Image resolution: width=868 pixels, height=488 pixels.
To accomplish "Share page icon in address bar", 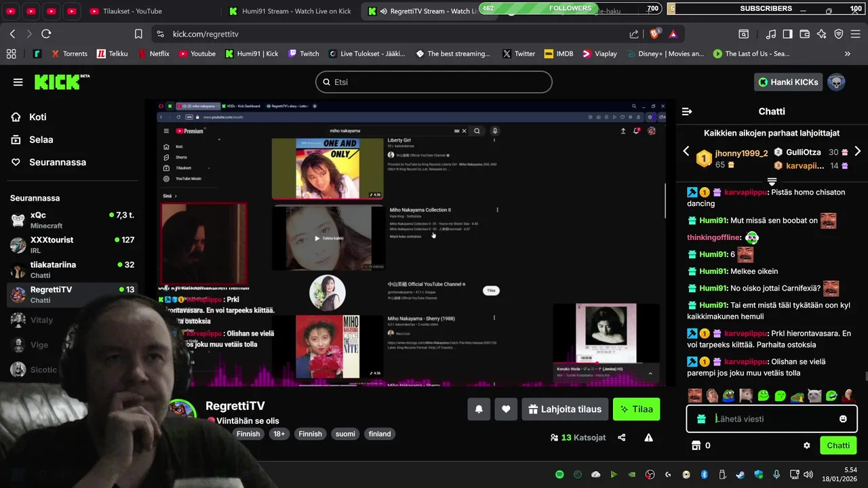I will click(x=634, y=34).
